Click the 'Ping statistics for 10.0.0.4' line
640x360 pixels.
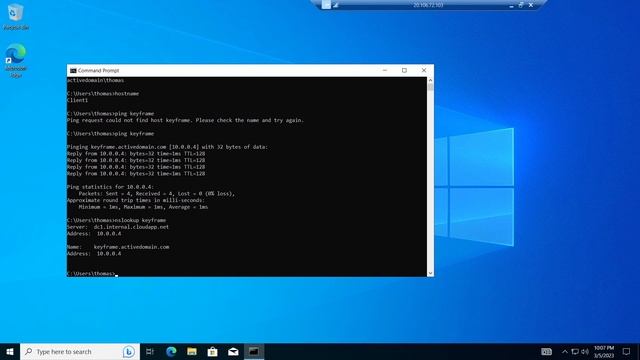click(x=110, y=187)
